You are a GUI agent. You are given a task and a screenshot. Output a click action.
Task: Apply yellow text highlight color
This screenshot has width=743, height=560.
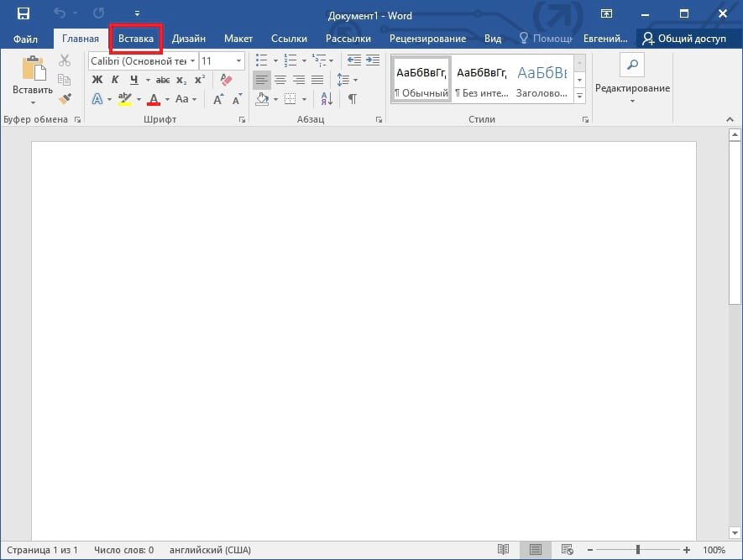pyautogui.click(x=125, y=99)
